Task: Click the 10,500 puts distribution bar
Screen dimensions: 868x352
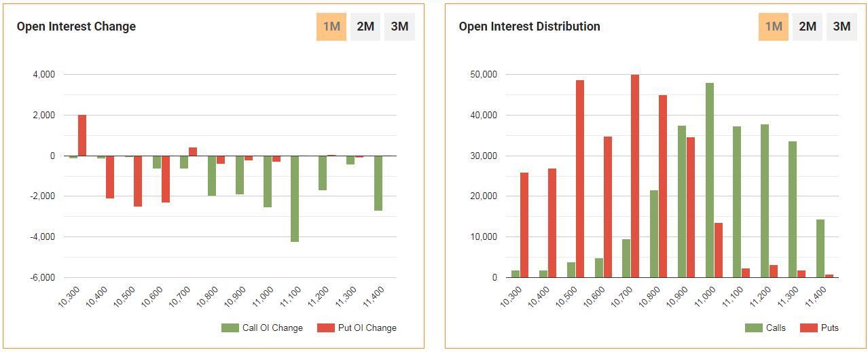Action: point(580,179)
